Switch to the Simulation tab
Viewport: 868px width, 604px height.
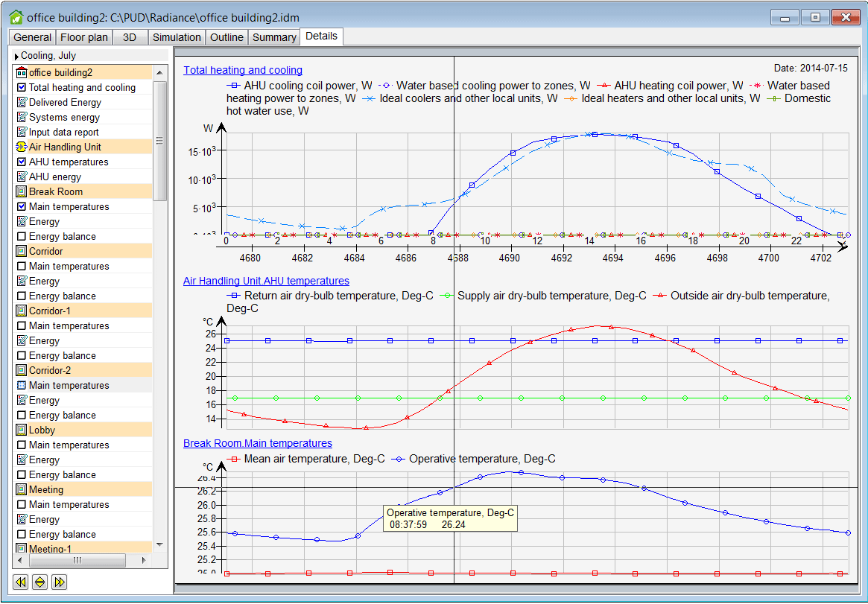coord(176,36)
